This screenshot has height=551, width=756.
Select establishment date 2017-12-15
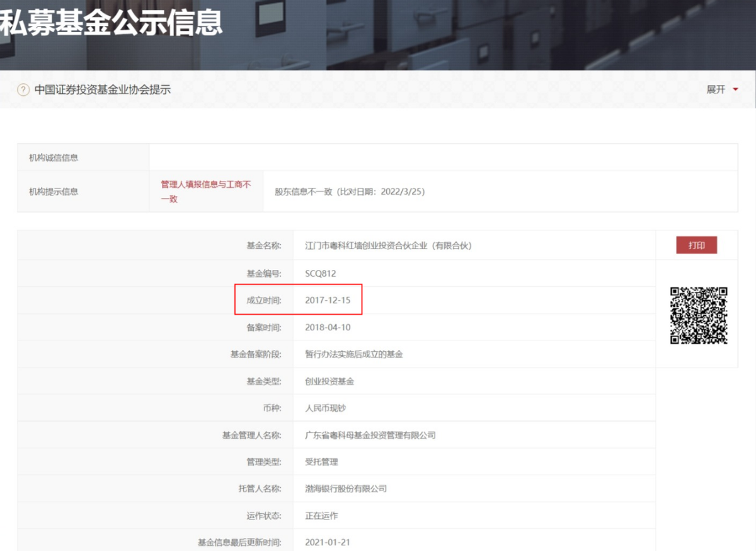point(328,300)
